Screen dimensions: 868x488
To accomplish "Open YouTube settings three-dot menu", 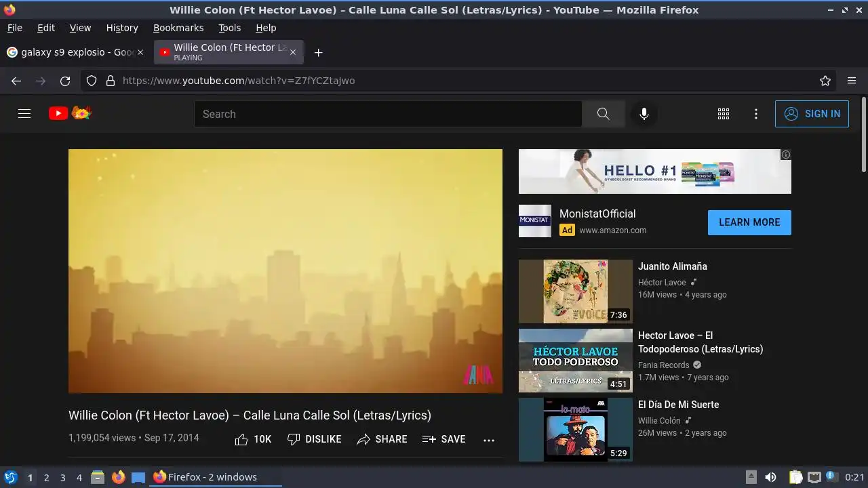I will [x=756, y=114].
